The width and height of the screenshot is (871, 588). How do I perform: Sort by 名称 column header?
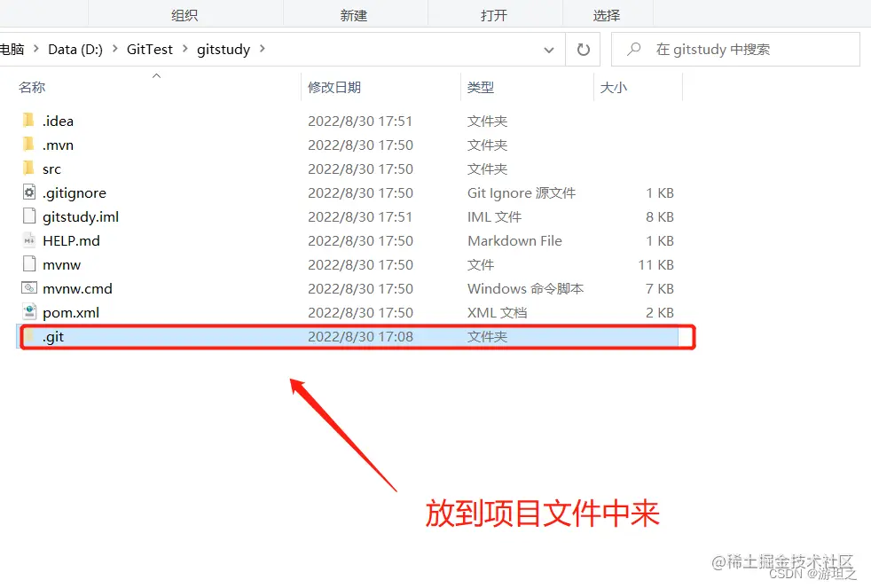point(32,87)
